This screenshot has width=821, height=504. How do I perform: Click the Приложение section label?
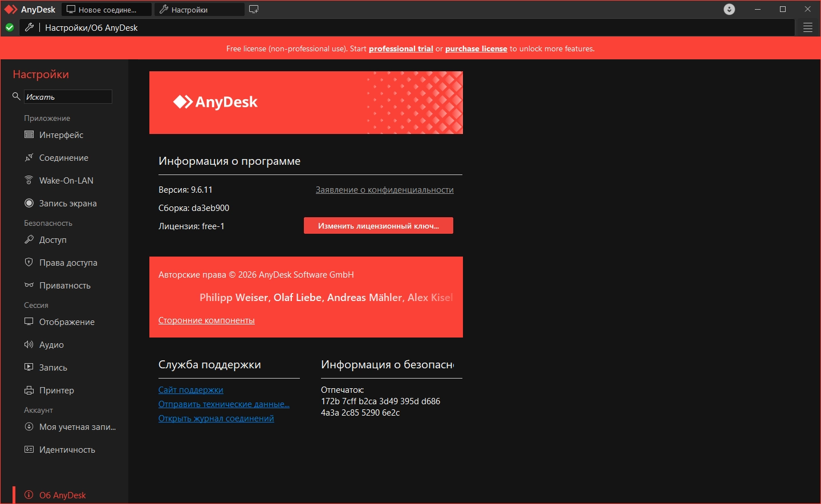pos(47,118)
